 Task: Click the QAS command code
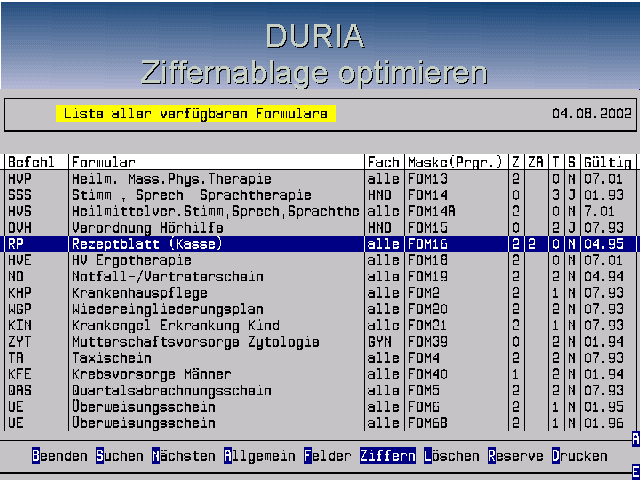(x=20, y=391)
